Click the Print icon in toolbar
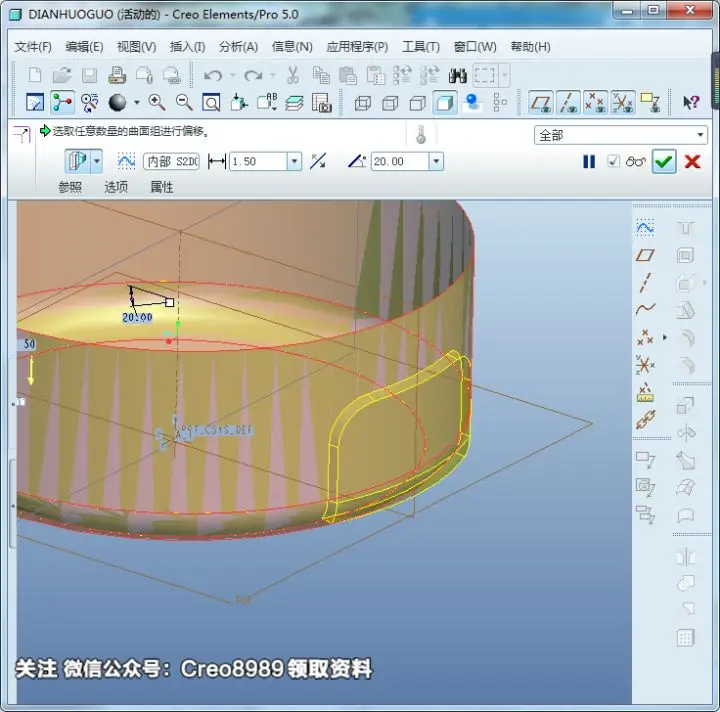The image size is (720, 712). (117, 75)
